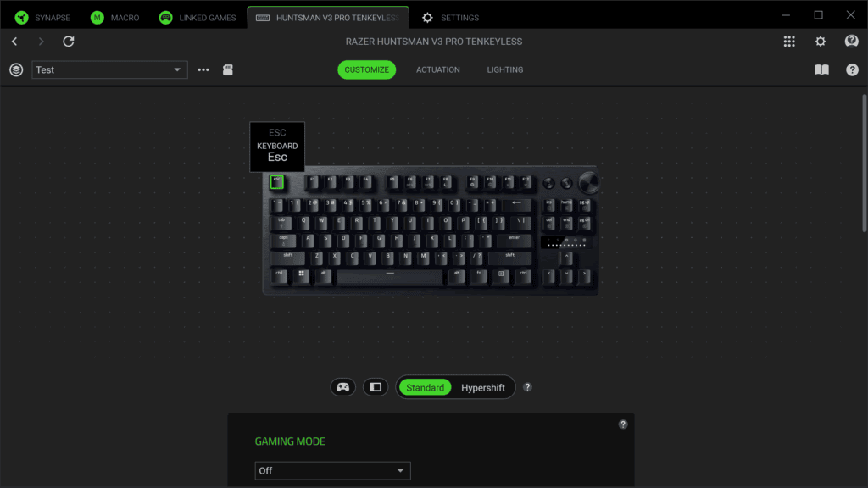This screenshot has height=488, width=868.
Task: Select the Esc key on keyboard
Action: 277,182
